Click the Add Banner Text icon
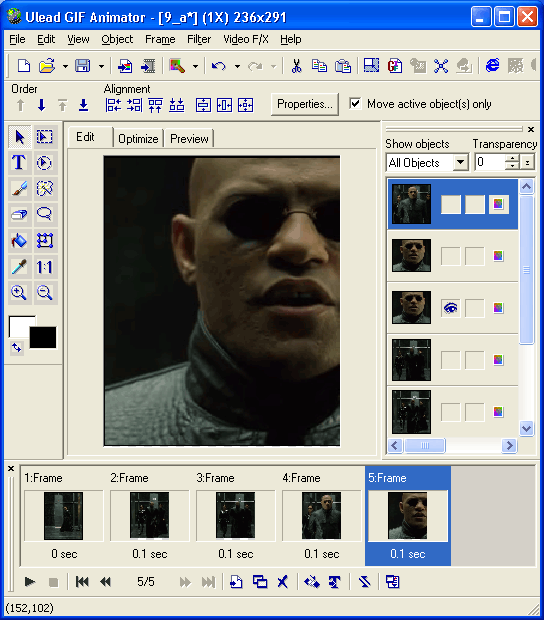Screen dimensions: 544x620 click(334, 582)
